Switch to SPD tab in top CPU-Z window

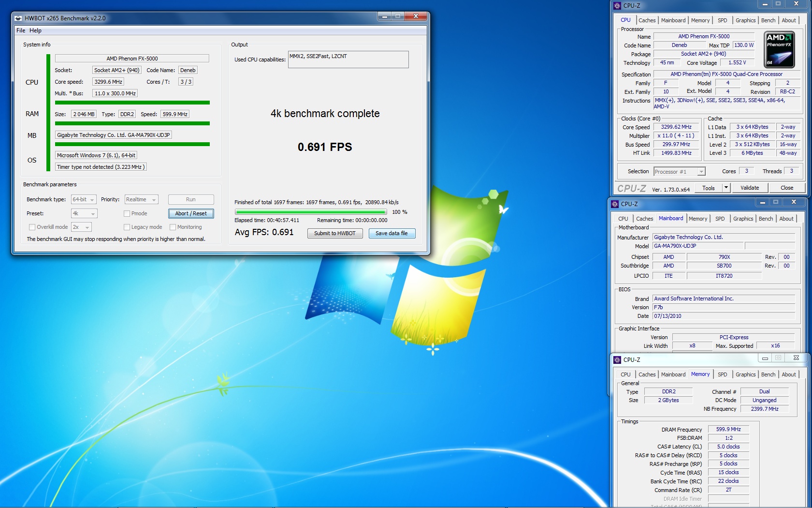pos(722,20)
